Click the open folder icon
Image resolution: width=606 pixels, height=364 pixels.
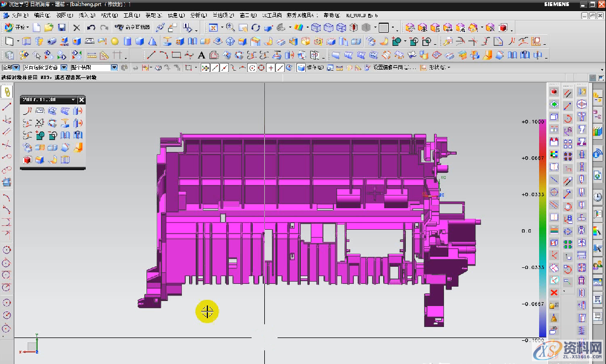[49, 28]
